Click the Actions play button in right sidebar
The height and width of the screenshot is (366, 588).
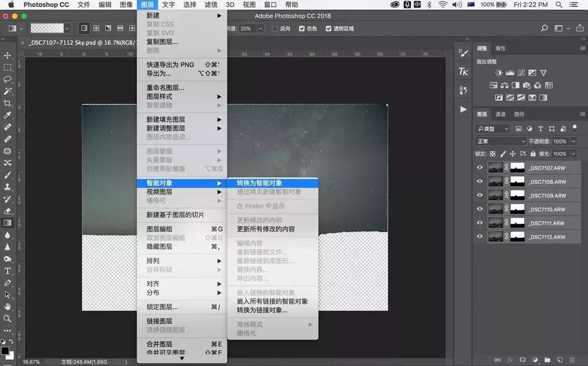[463, 109]
